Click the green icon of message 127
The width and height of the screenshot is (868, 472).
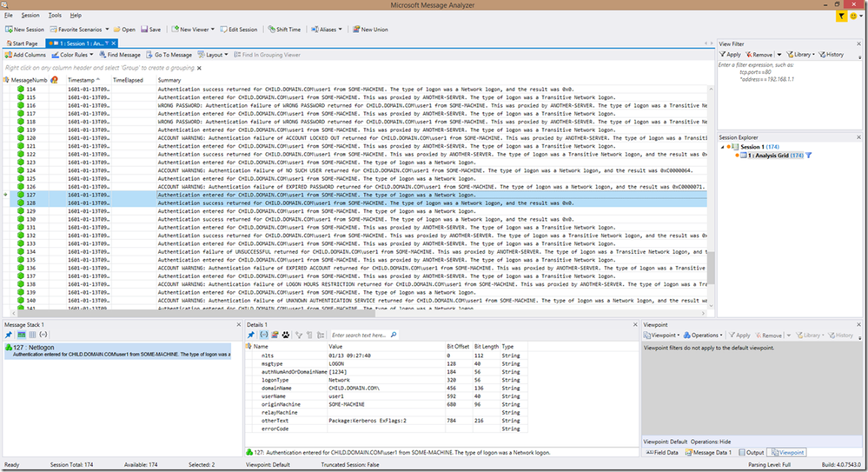point(21,195)
